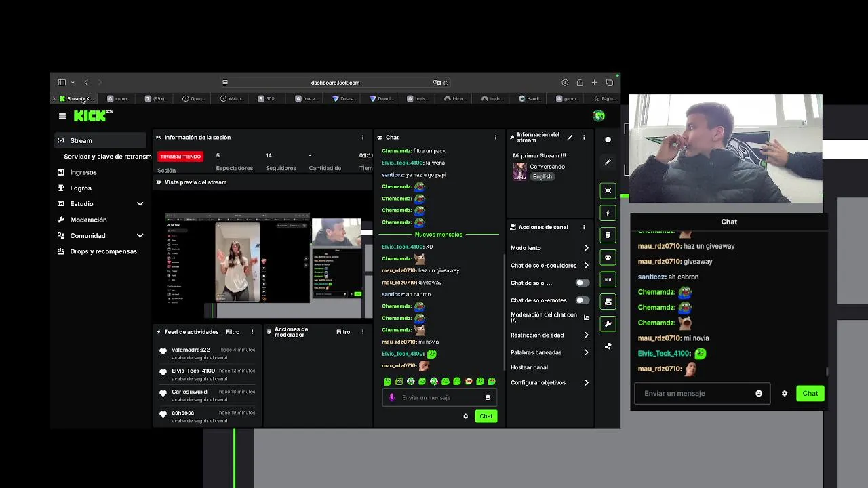Open new Safari tab with plus
868x488 pixels.
pyautogui.click(x=595, y=83)
